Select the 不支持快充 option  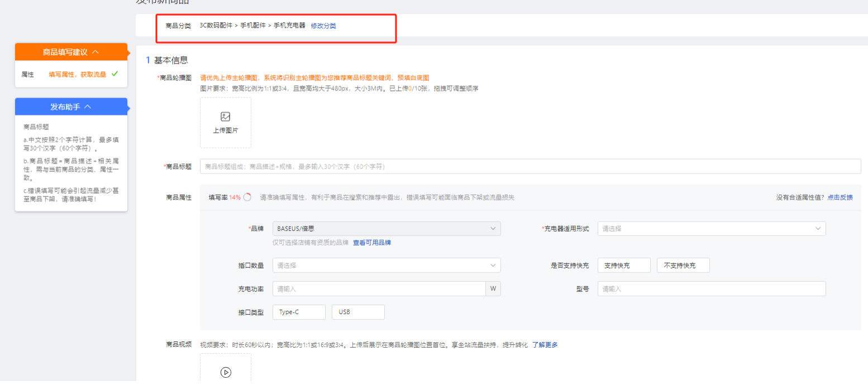pos(683,266)
